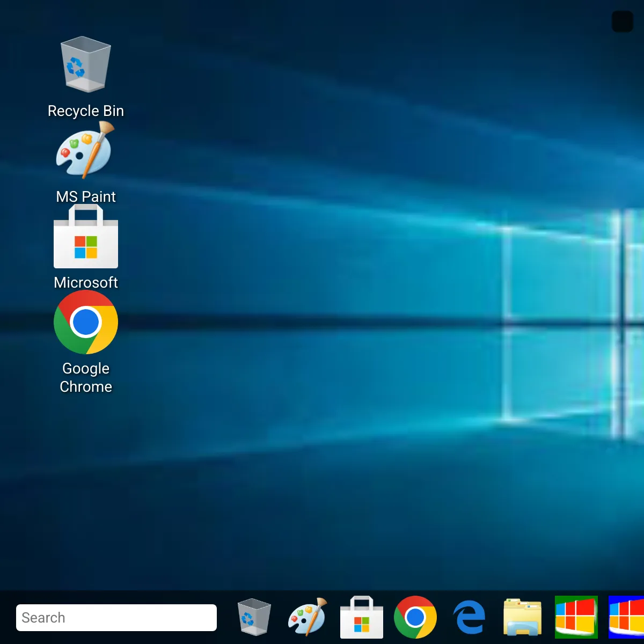Click the Windows logo icon with blue background
644x644 pixels.
(x=626, y=617)
